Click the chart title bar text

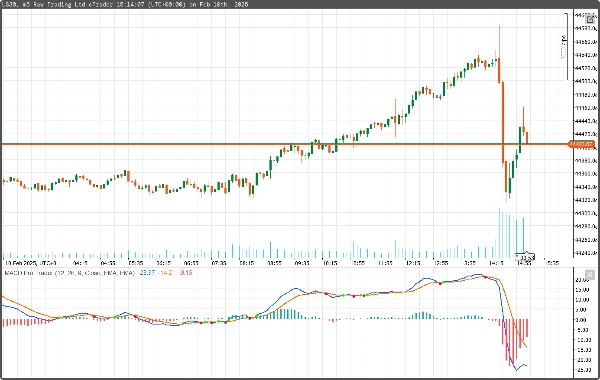(126, 4)
